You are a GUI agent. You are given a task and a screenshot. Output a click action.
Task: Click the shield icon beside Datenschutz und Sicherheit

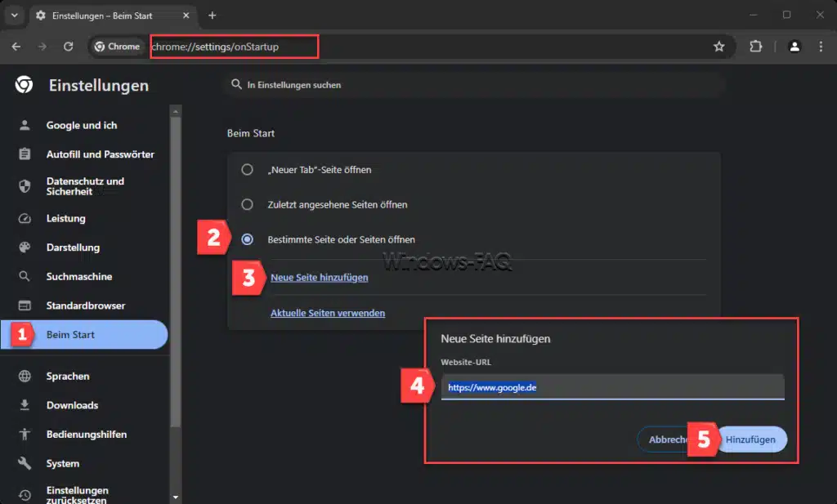[25, 186]
